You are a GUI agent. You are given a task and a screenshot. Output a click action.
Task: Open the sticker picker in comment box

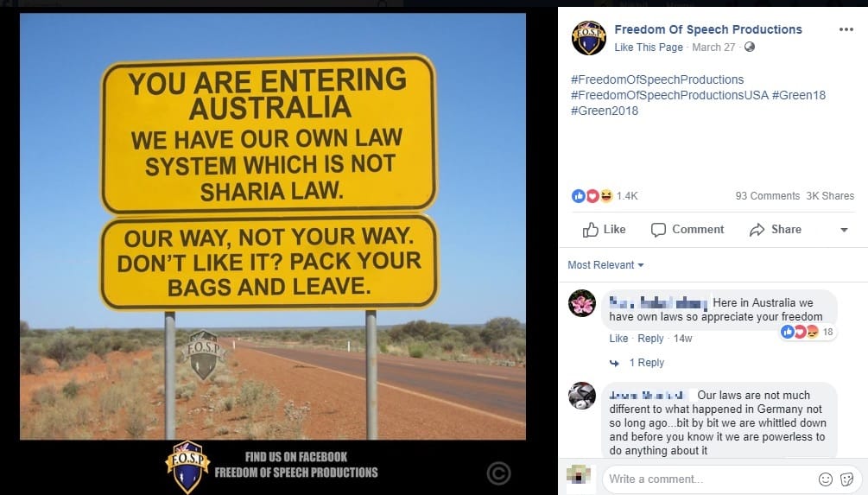tap(847, 479)
